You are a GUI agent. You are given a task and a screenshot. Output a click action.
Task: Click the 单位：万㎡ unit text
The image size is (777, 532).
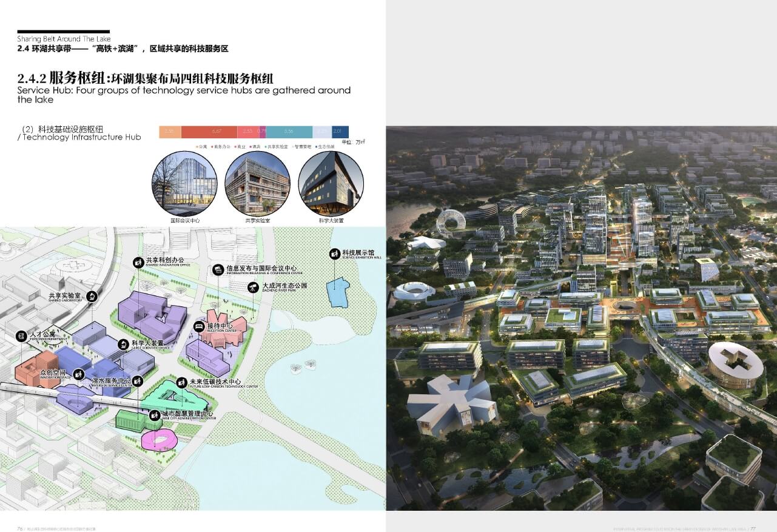[355, 142]
